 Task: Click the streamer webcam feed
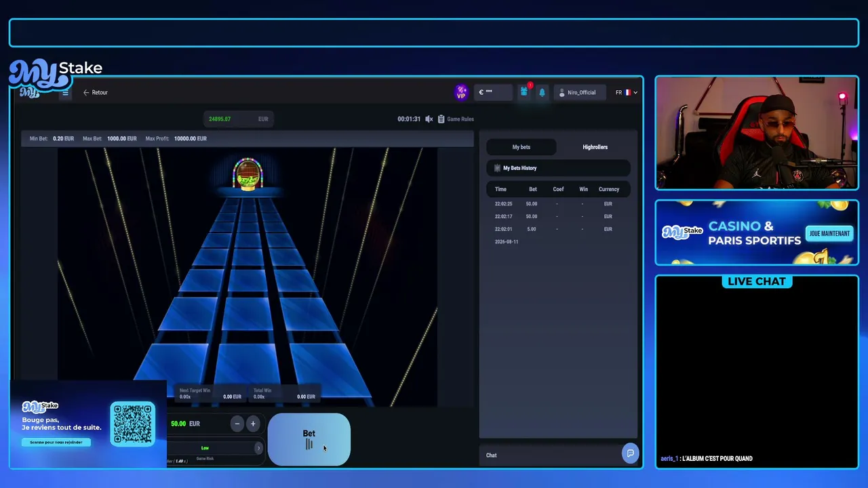tap(757, 133)
